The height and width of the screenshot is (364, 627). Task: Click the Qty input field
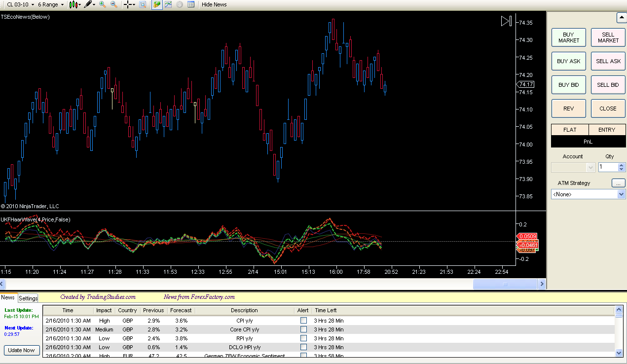click(x=608, y=168)
